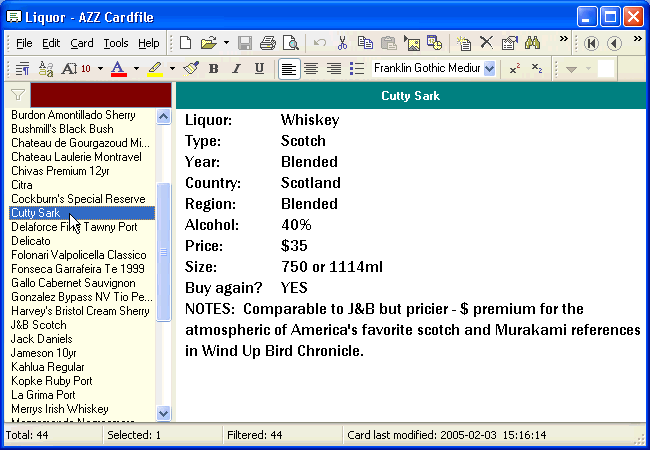Toggle bullet list formatting

coord(357,68)
